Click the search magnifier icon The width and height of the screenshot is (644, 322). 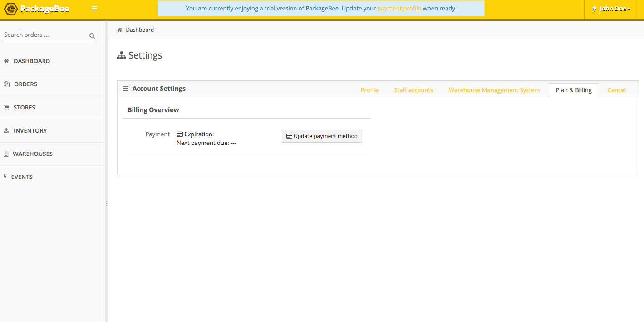point(92,35)
